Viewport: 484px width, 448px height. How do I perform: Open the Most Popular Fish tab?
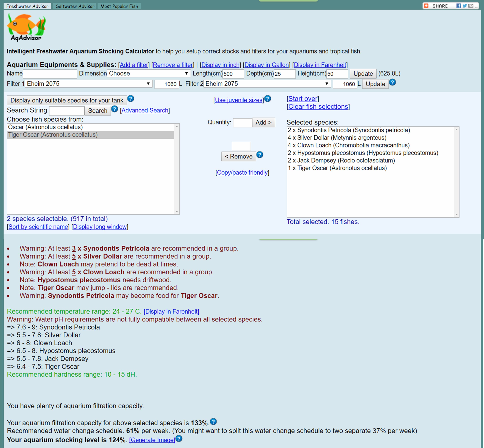pyautogui.click(x=119, y=6)
